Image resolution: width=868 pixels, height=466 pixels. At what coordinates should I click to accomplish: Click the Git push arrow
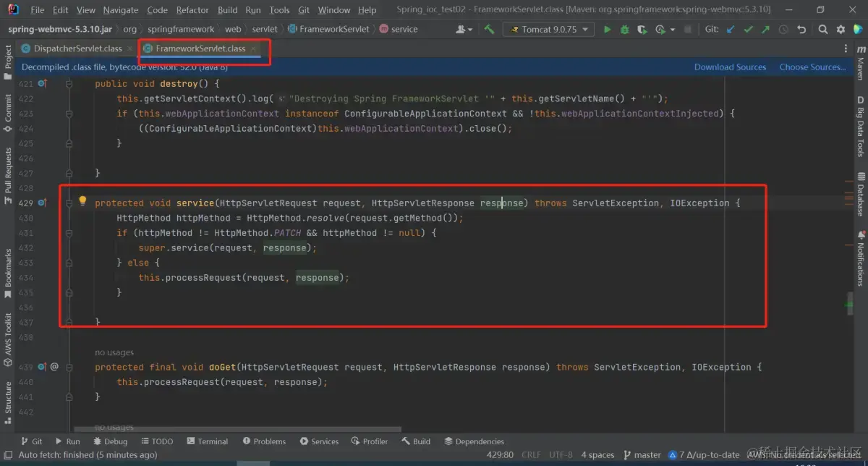coord(766,29)
